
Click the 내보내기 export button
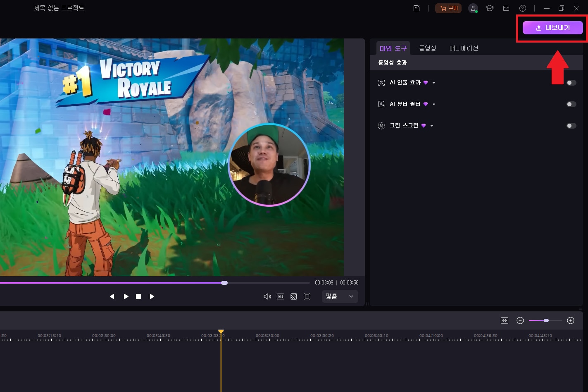tap(552, 28)
